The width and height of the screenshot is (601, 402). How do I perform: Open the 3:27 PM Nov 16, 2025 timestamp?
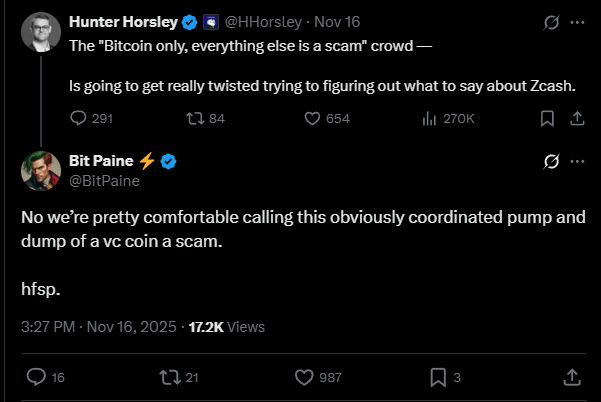click(99, 326)
